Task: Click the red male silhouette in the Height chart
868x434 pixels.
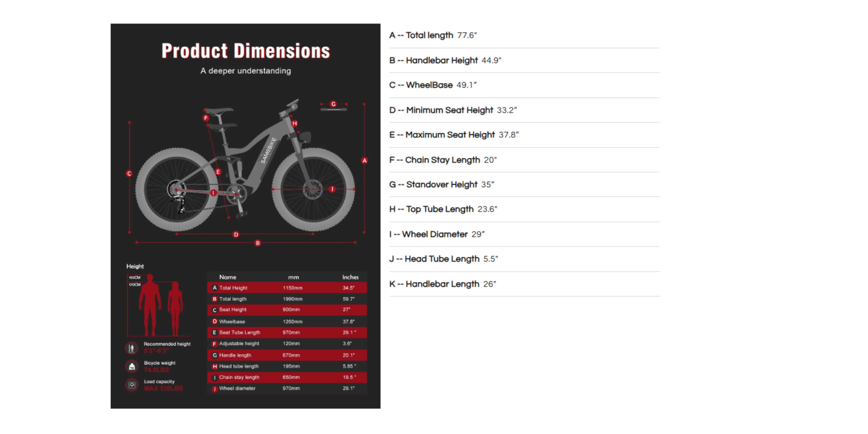Action: click(x=150, y=305)
